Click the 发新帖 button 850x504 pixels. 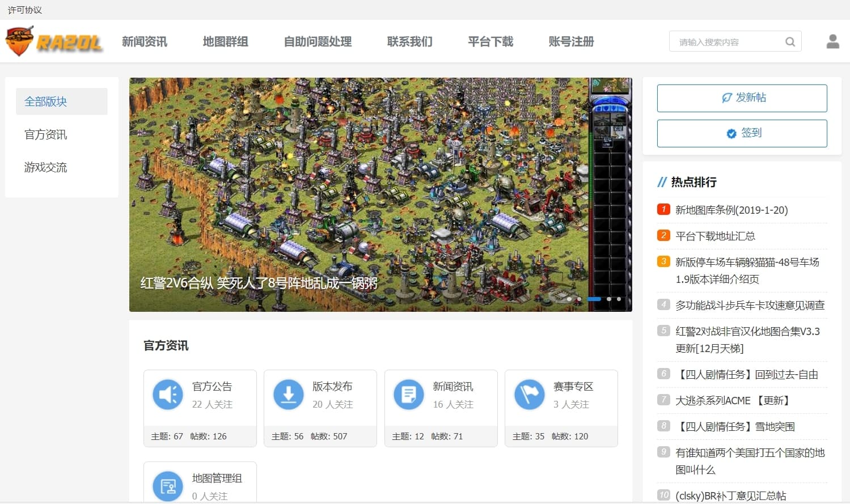[x=742, y=98]
